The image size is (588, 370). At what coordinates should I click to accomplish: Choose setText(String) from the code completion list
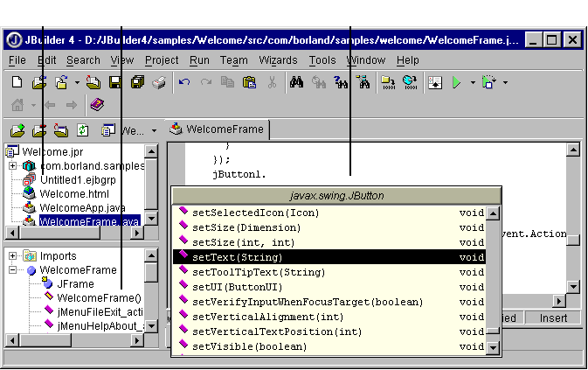pos(329,257)
